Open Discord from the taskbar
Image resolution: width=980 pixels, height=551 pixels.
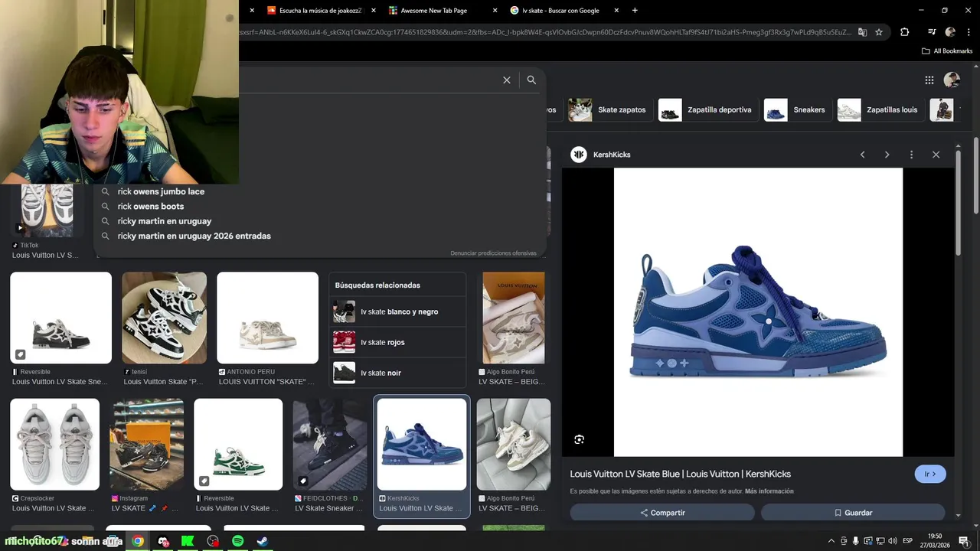163,541
